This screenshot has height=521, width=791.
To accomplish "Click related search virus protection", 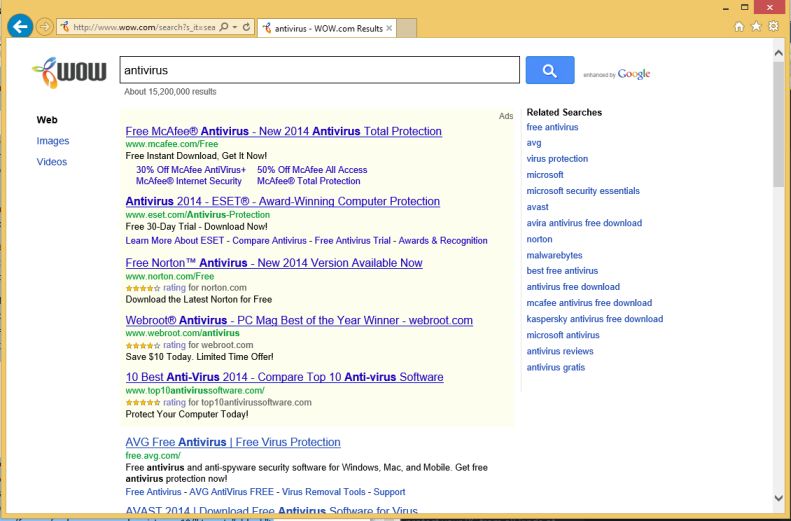I will (557, 159).
